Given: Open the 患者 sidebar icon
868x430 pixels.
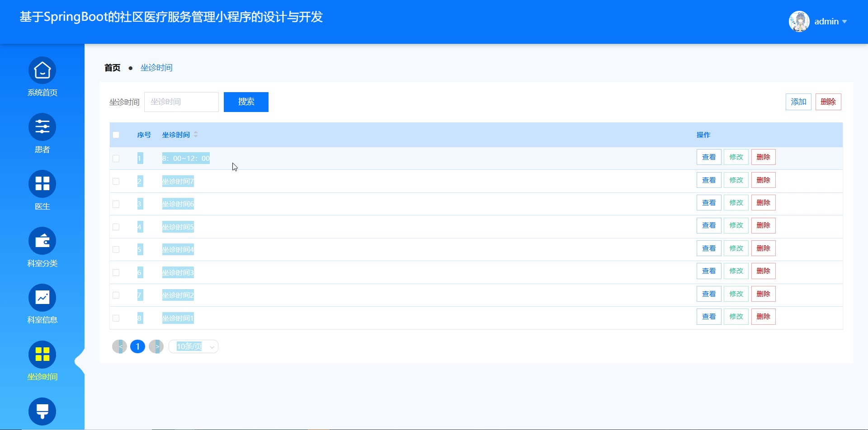Looking at the screenshot, I should [42, 127].
